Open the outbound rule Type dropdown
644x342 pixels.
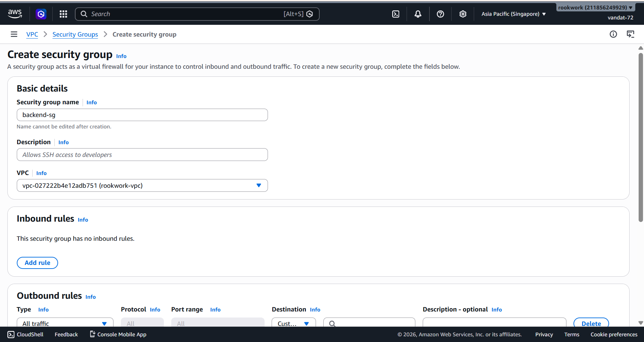click(x=65, y=323)
